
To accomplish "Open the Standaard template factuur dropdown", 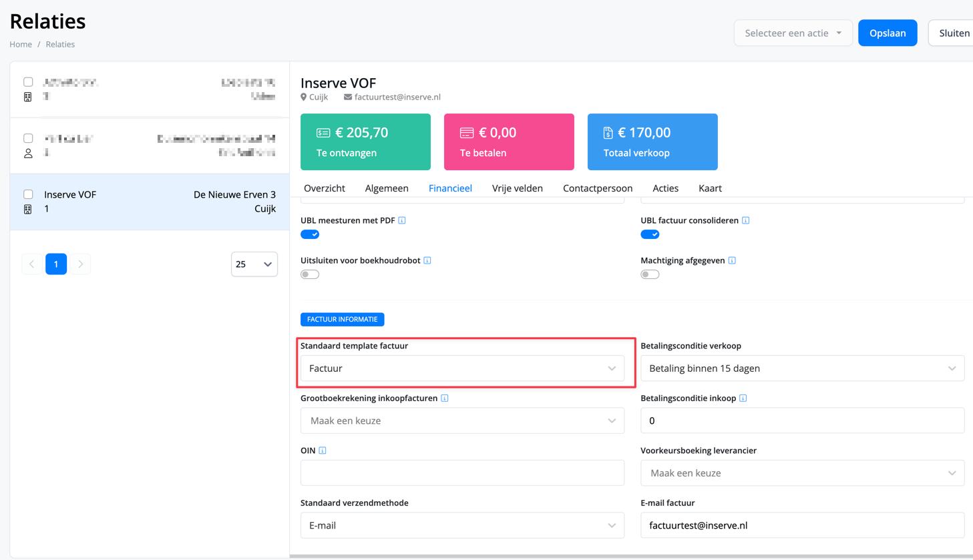I will tap(462, 368).
